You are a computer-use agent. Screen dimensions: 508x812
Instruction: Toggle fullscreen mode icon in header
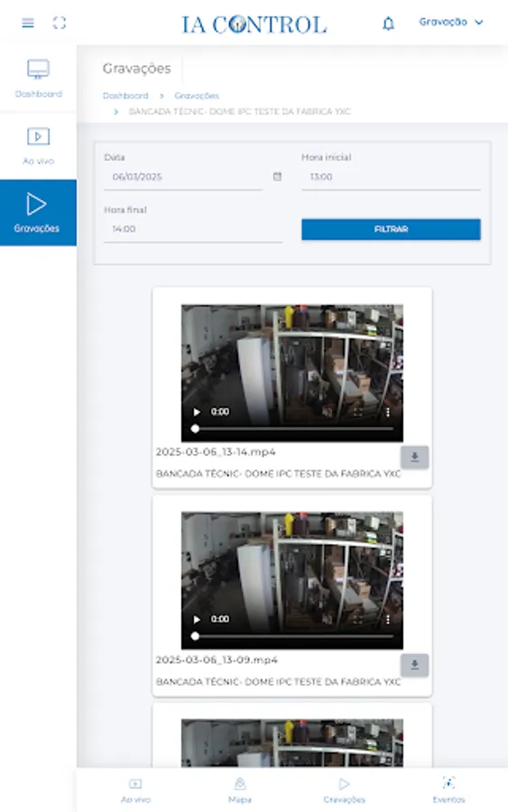coord(60,23)
